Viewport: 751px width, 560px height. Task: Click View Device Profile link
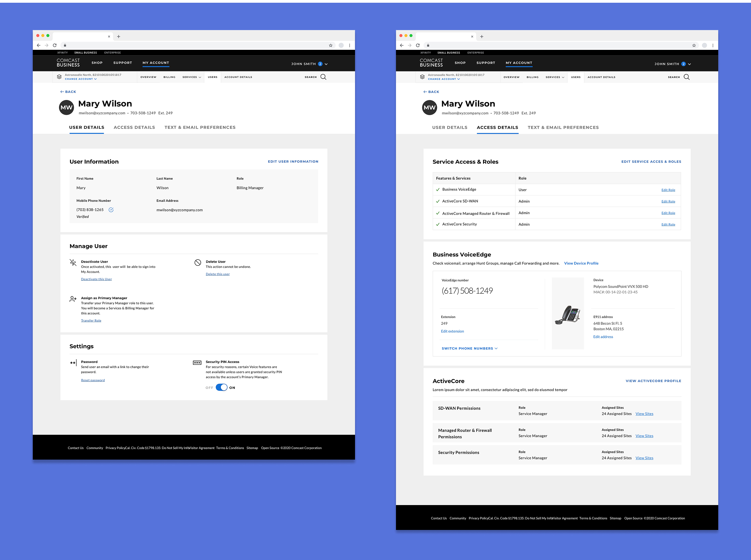581,263
